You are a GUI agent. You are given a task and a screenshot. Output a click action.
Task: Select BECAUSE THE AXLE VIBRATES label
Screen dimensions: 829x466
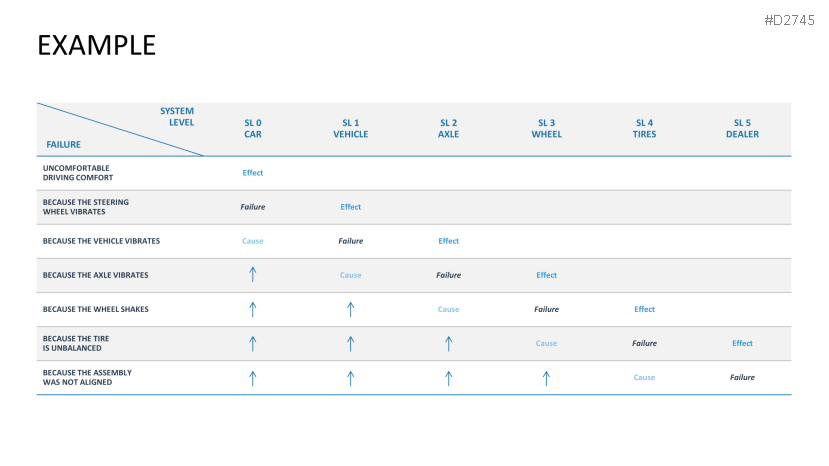tap(95, 275)
